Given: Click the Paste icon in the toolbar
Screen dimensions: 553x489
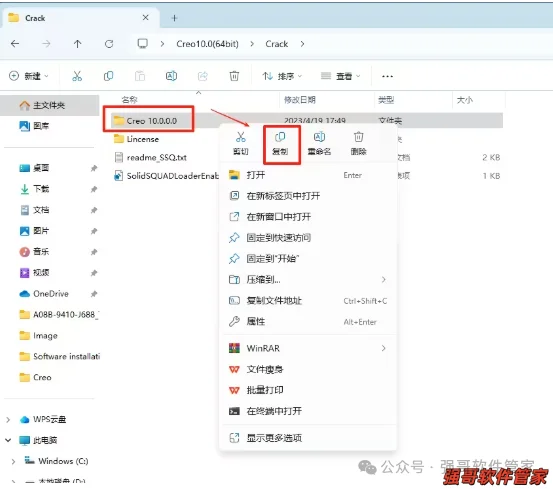Looking at the screenshot, I should 140,76.
